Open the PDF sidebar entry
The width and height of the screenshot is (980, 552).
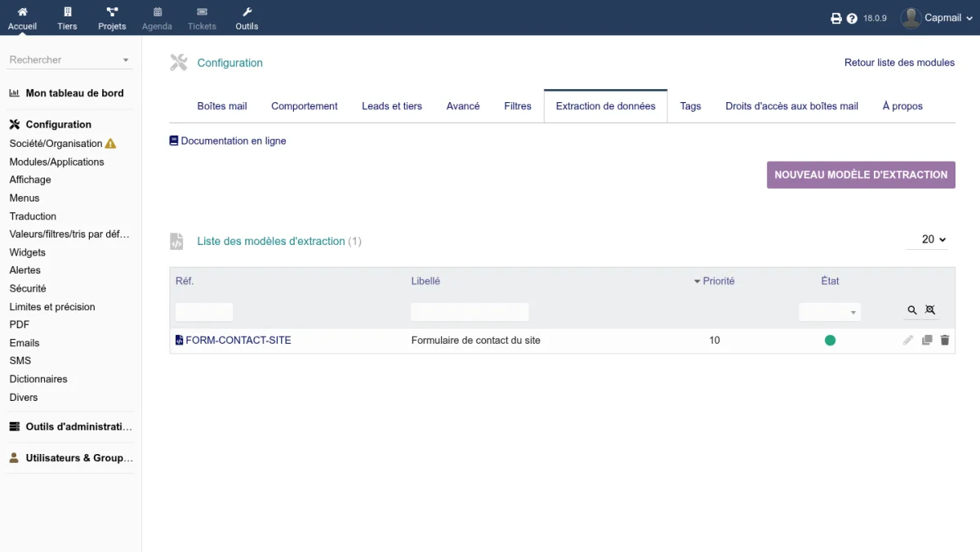click(x=20, y=325)
